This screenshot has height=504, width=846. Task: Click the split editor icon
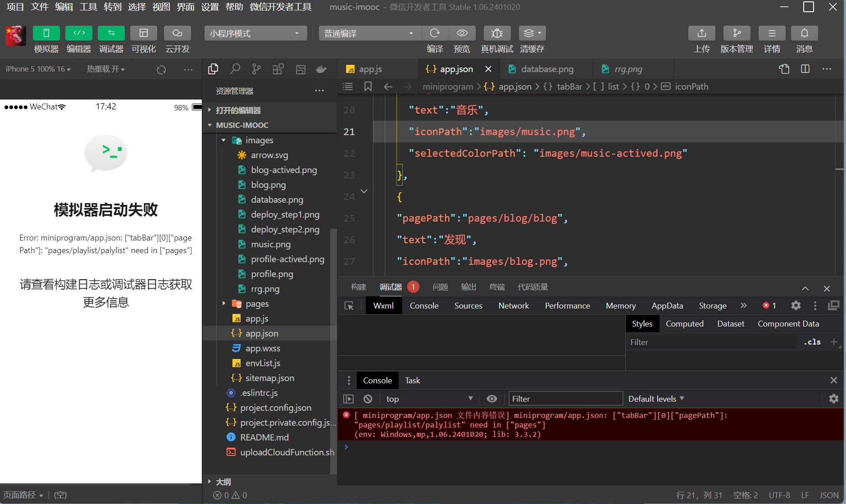coord(805,69)
